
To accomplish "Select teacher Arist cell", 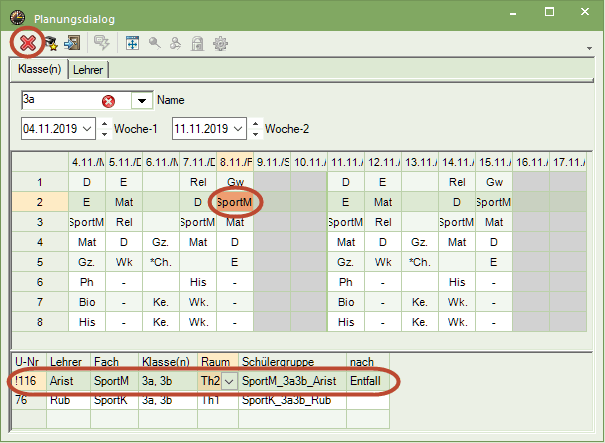I will pyautogui.click(x=69, y=381).
